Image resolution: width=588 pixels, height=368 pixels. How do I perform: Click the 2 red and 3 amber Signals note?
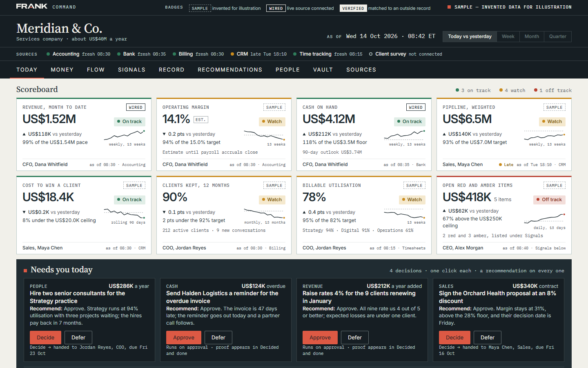click(493, 236)
